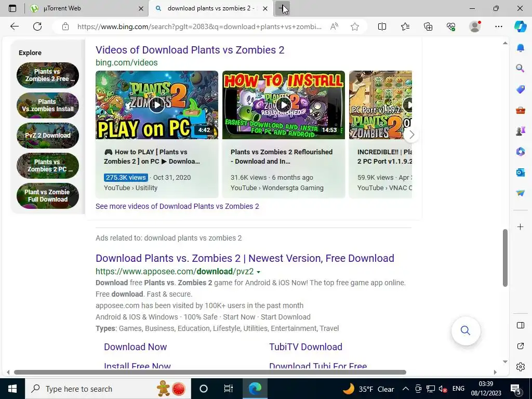Open the user profile avatar
Image resolution: width=532 pixels, height=399 pixels.
point(475,26)
